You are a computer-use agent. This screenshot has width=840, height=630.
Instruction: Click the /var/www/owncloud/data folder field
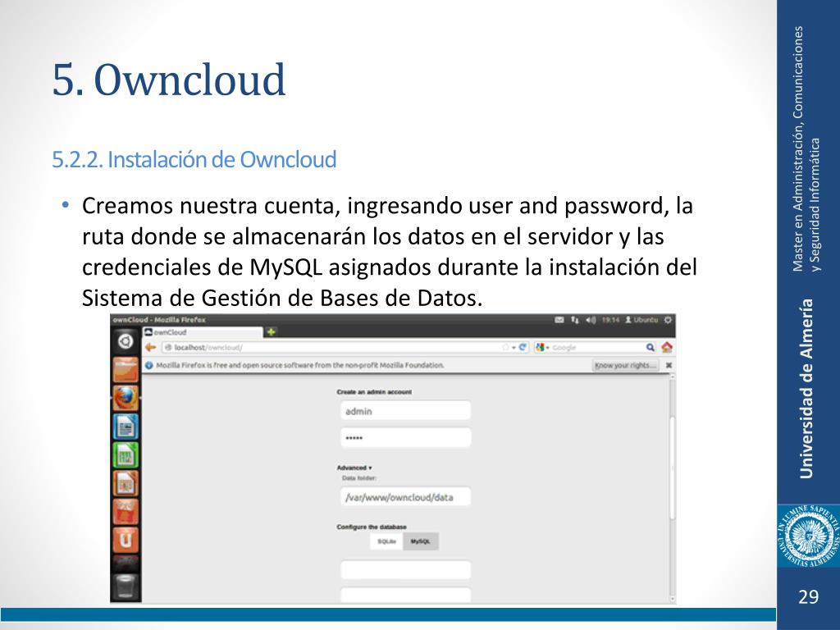point(405,497)
